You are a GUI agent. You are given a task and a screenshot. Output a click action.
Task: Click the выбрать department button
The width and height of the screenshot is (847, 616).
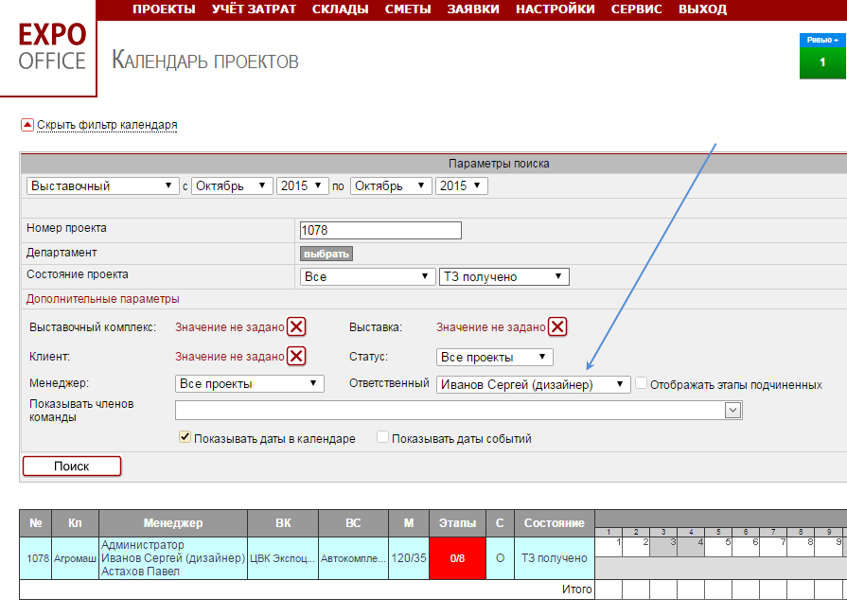[x=326, y=254]
